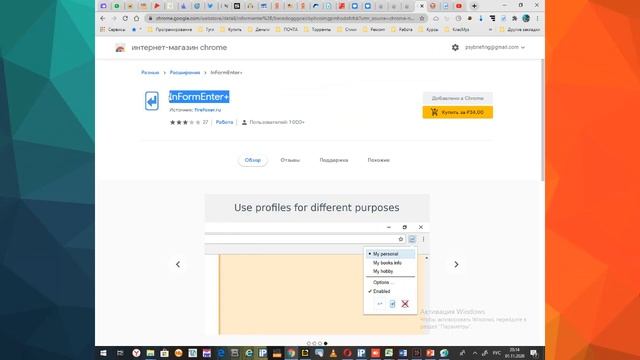Bookmark this page with the star icon
This screenshot has height=360, width=640.
[x=422, y=18]
